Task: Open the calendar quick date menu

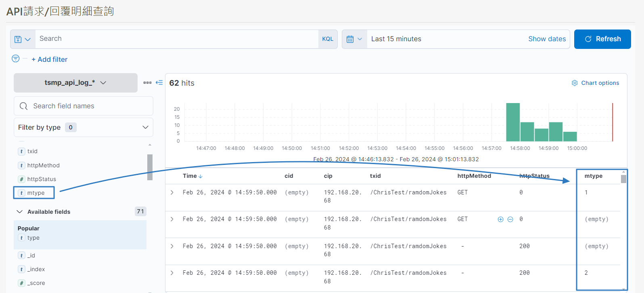Action: tap(354, 39)
